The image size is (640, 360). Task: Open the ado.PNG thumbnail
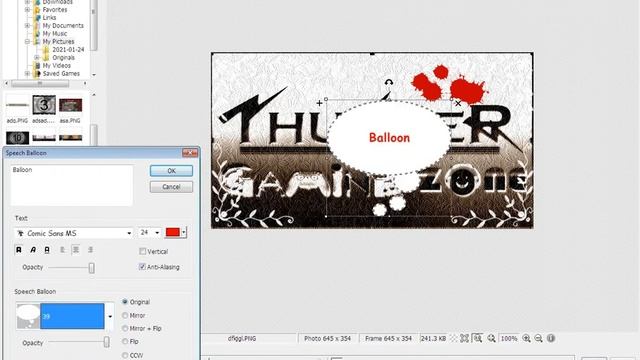coord(18,105)
